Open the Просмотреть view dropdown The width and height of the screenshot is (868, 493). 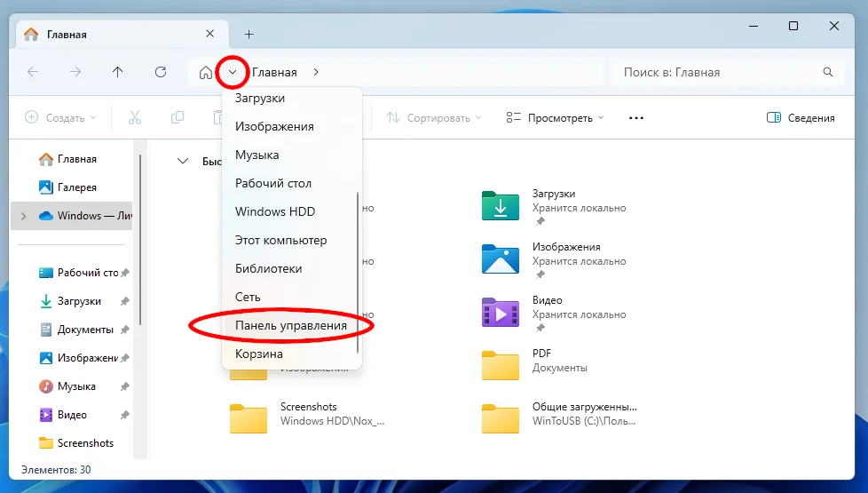point(555,117)
